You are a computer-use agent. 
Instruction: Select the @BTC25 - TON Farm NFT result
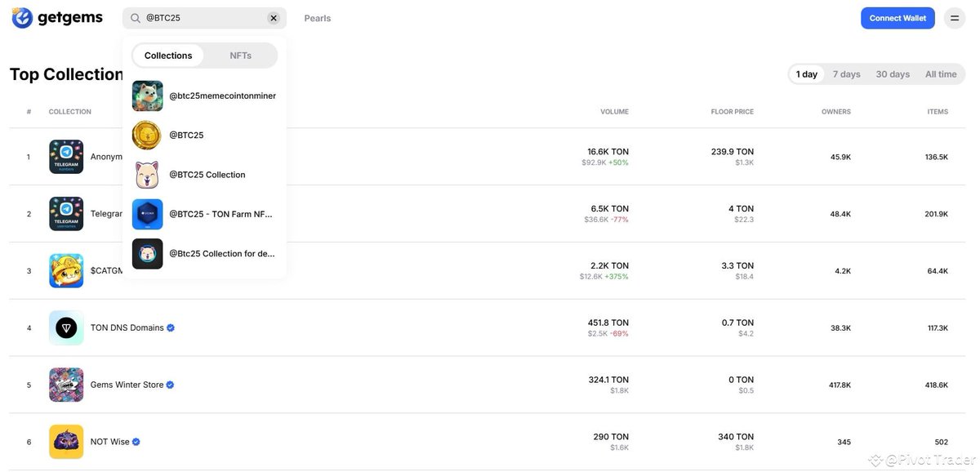(x=204, y=214)
